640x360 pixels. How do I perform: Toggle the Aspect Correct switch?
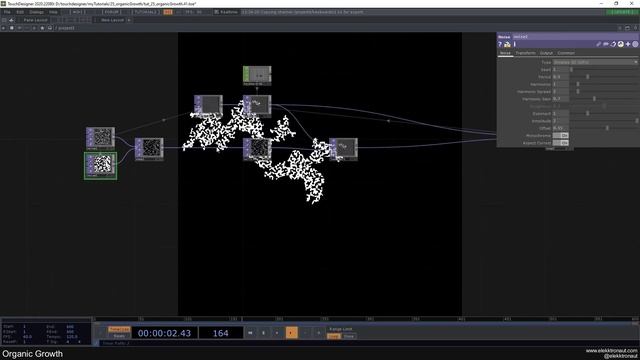click(x=560, y=143)
